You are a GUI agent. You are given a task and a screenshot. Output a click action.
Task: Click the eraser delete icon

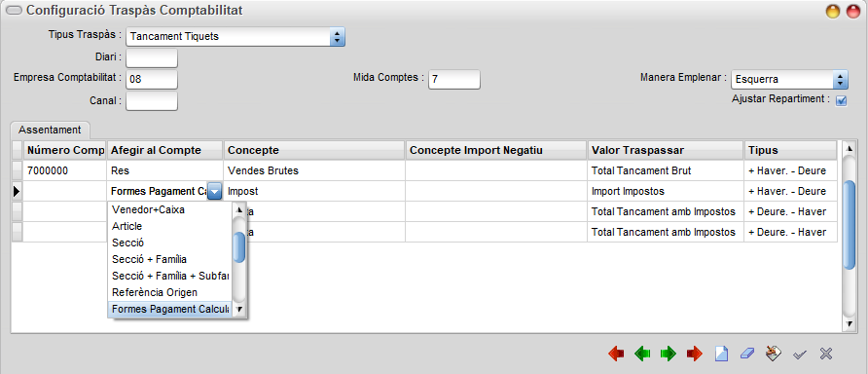click(747, 354)
